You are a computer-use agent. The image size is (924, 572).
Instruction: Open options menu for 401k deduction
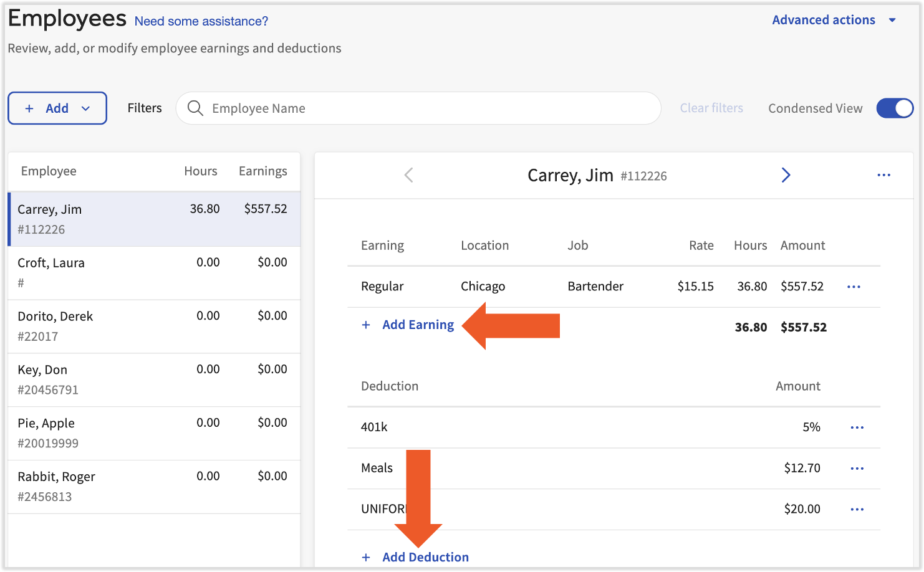pyautogui.click(x=857, y=427)
